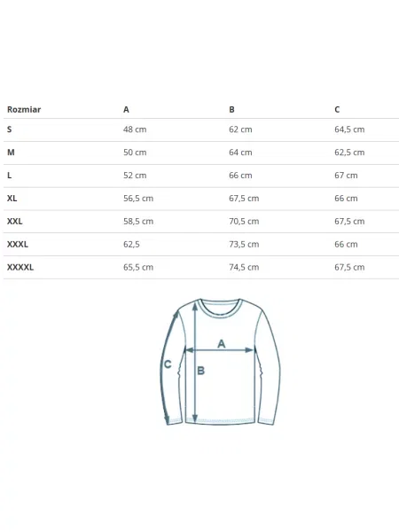Click the 62,5 value for XXXL
399x532 pixels.
point(131,245)
